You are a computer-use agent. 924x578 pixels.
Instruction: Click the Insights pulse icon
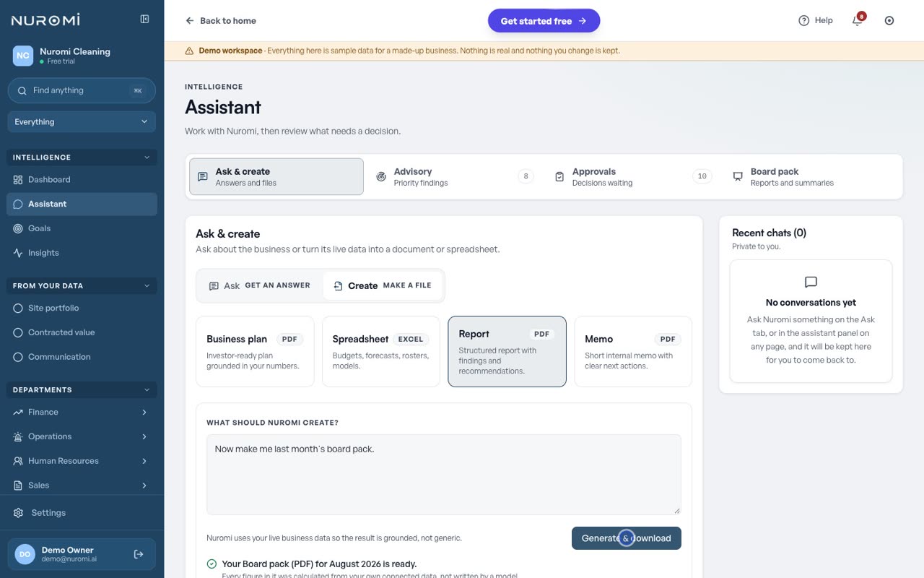click(18, 253)
